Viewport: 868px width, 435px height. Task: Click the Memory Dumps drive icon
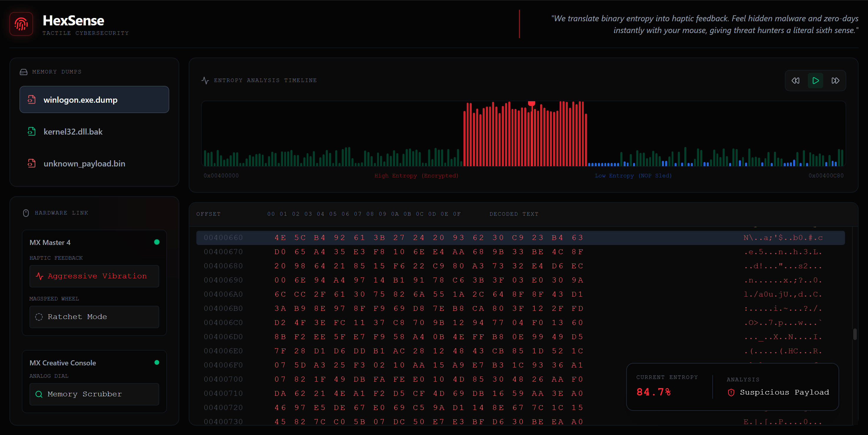click(24, 72)
